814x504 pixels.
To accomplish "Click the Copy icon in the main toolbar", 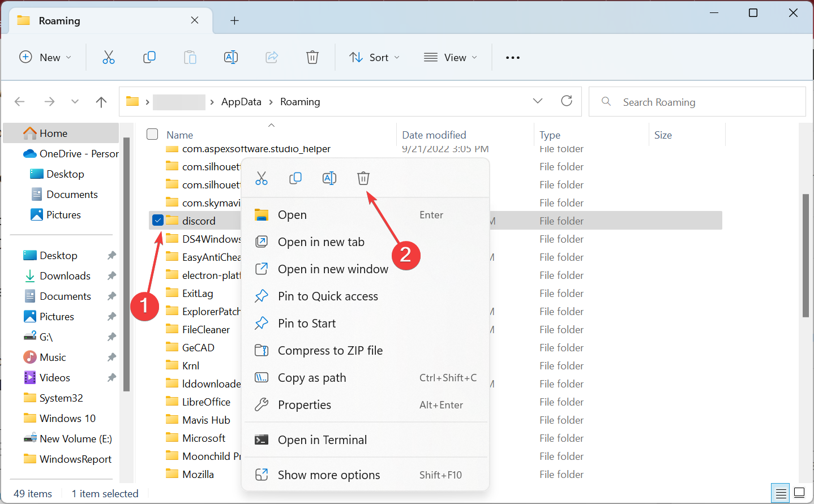I will [149, 57].
